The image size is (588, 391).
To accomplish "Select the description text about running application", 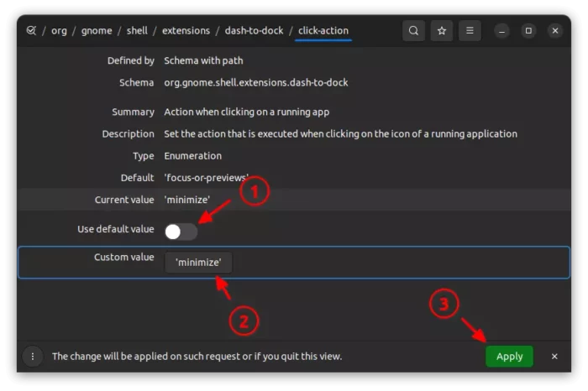I will pyautogui.click(x=340, y=134).
